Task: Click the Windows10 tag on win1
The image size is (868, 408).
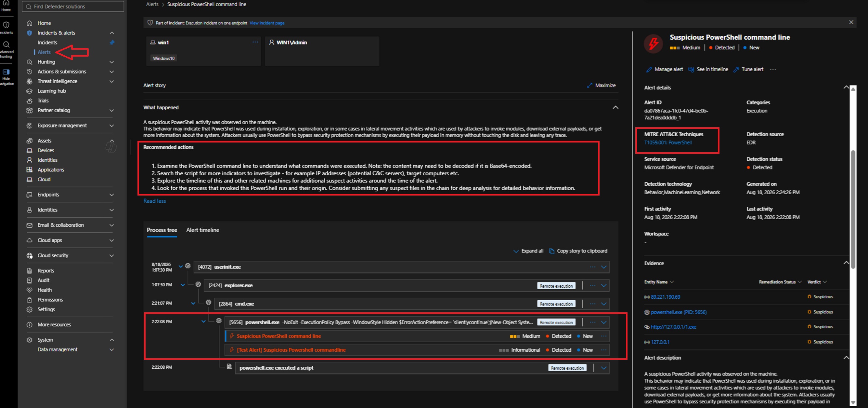Action: coord(164,58)
